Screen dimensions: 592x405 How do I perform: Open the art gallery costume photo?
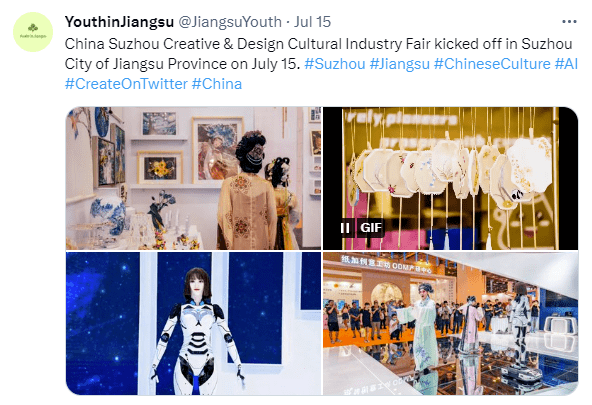pyautogui.click(x=193, y=178)
